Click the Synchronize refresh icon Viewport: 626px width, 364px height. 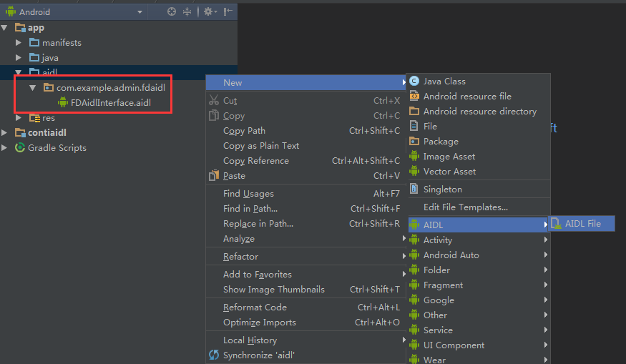click(x=214, y=355)
